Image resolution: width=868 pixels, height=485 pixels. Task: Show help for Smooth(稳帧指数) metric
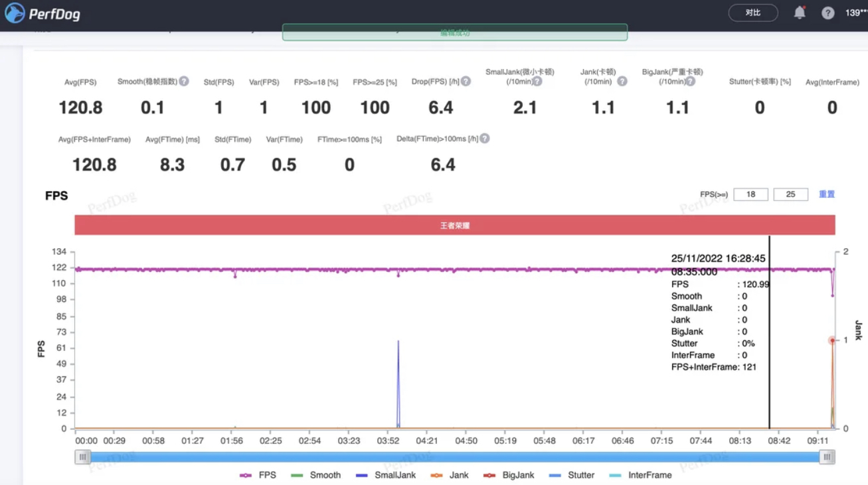pos(184,81)
